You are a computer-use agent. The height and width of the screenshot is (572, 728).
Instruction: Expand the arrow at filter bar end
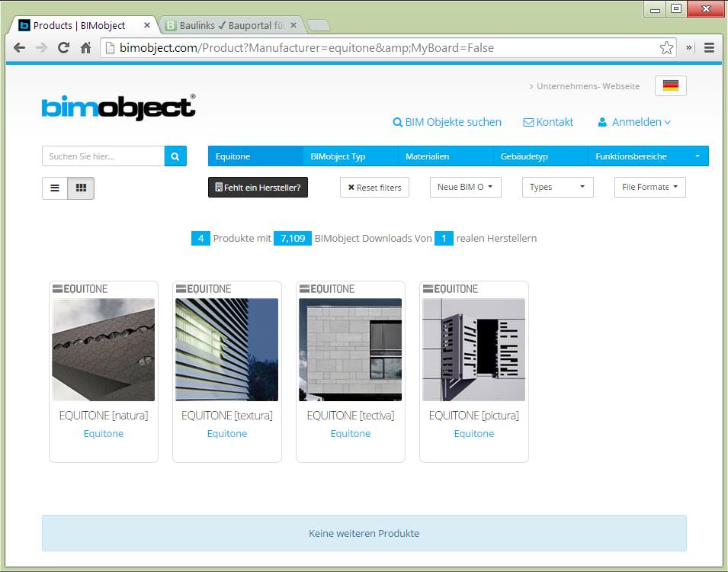tap(698, 156)
